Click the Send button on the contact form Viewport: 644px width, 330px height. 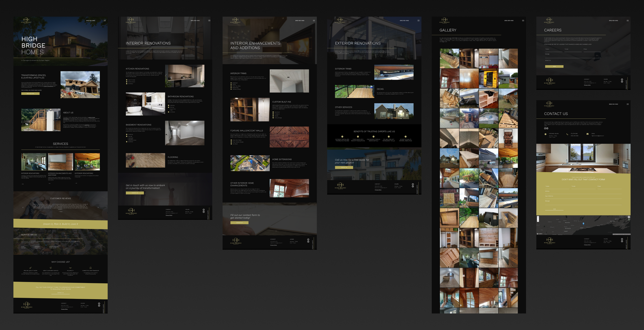pos(554,209)
